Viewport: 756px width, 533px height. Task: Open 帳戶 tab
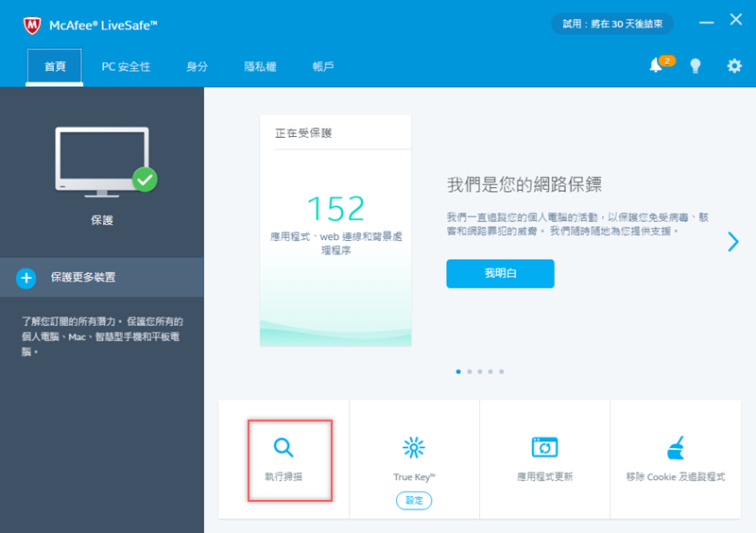(323, 66)
